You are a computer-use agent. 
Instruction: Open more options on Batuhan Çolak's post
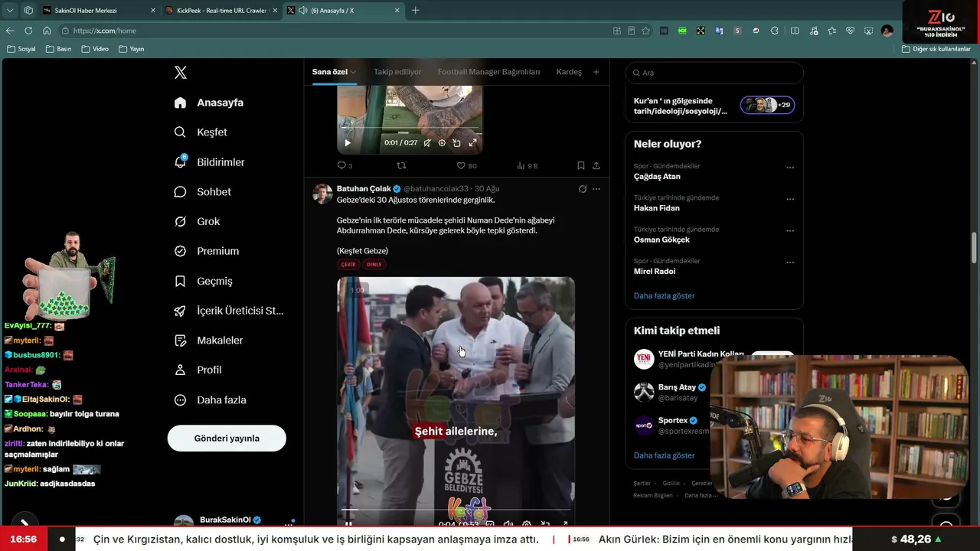(596, 189)
